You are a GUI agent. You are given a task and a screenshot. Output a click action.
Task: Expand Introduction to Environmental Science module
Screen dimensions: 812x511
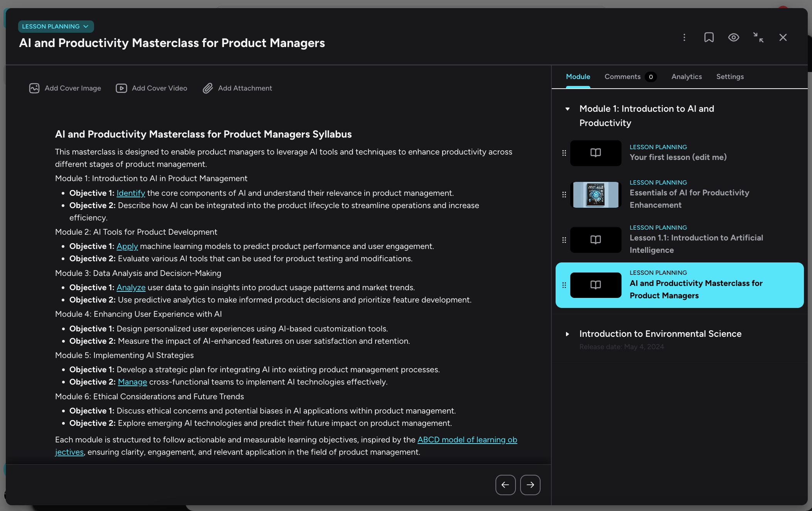click(568, 334)
